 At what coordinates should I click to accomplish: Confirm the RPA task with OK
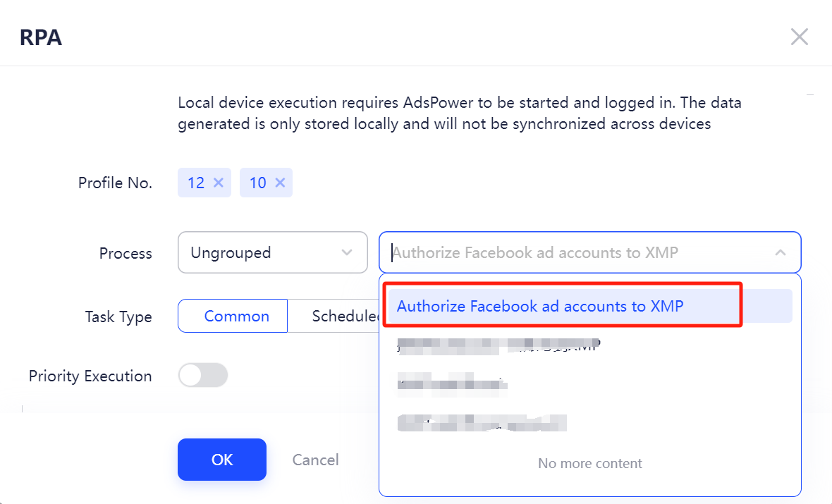click(x=221, y=459)
